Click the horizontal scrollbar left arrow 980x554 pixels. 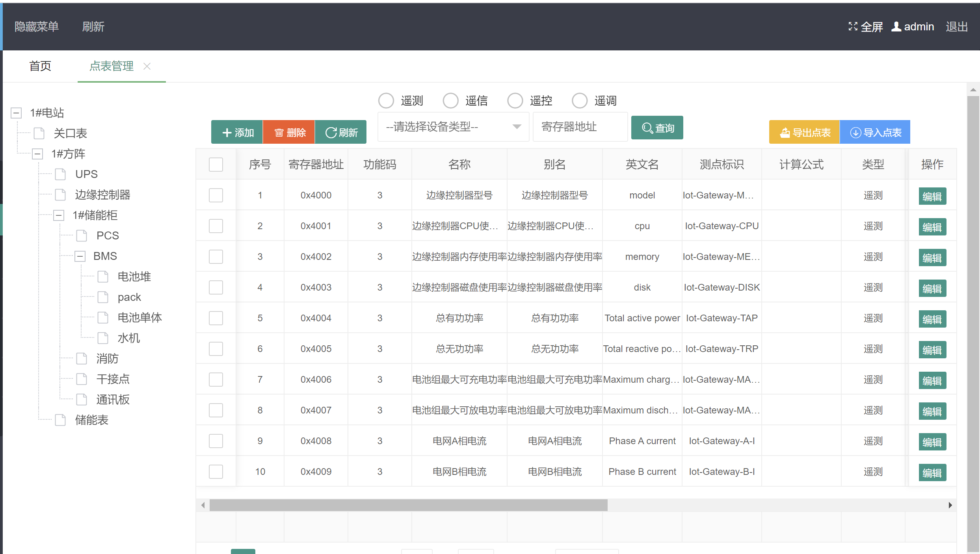[x=203, y=505]
